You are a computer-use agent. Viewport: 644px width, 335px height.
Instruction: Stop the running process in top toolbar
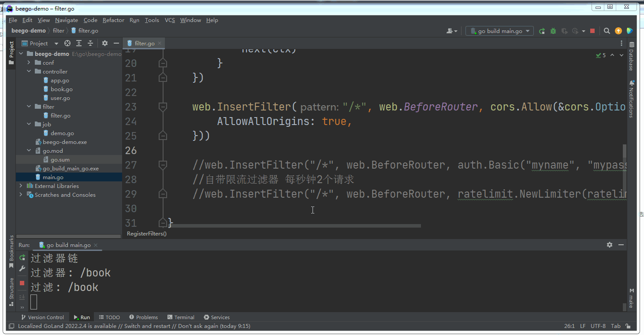click(592, 31)
